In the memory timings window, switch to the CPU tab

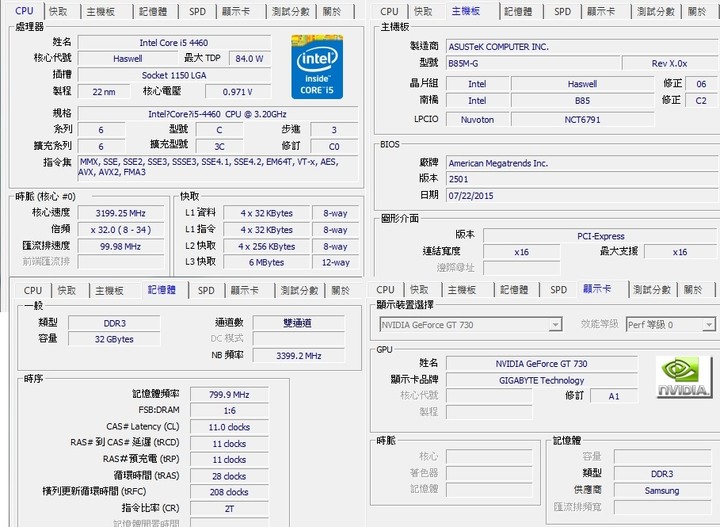tap(33, 291)
